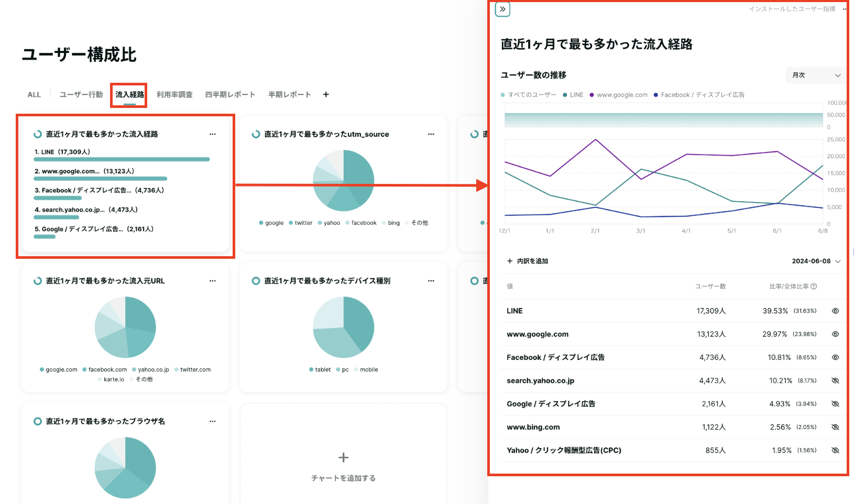Switch to the ALL tab
Viewport: 854px width, 504px height.
(x=34, y=94)
